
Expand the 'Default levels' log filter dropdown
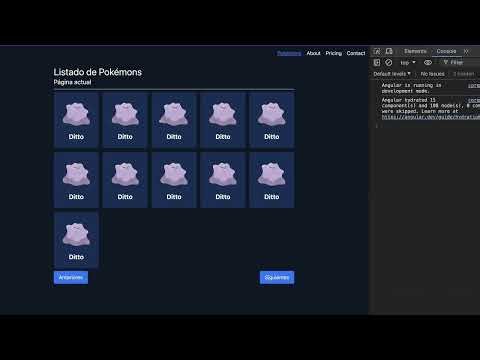[x=392, y=74]
